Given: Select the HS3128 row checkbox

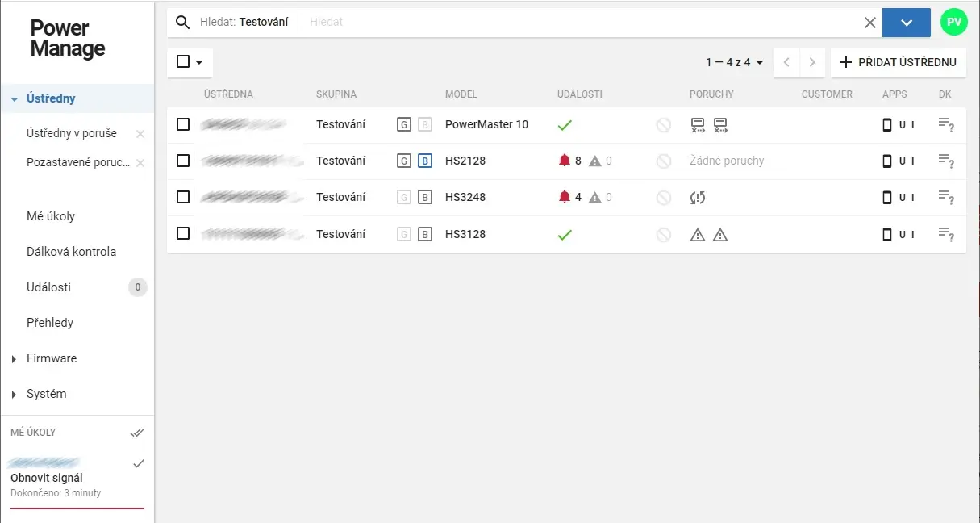Looking at the screenshot, I should 183,233.
